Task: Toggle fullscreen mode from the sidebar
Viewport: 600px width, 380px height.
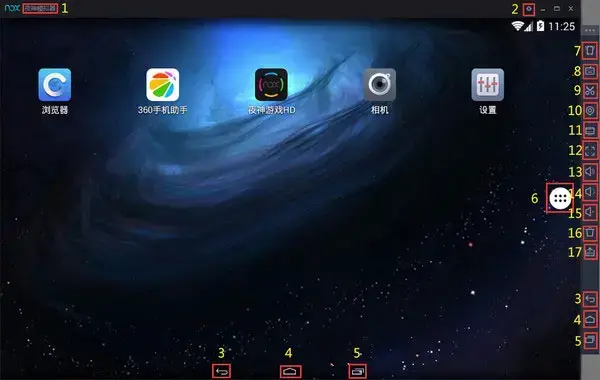Action: [x=590, y=151]
